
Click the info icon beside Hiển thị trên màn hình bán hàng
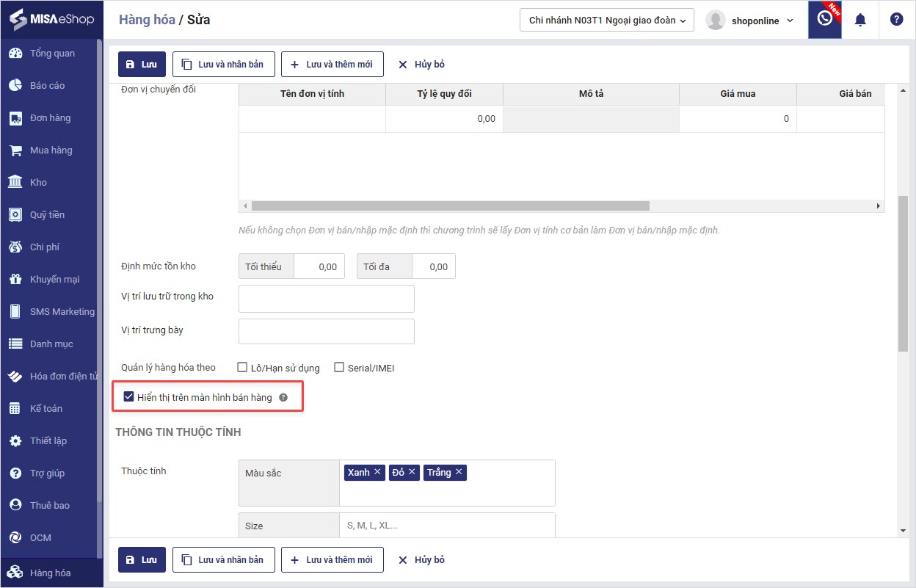[x=283, y=398]
